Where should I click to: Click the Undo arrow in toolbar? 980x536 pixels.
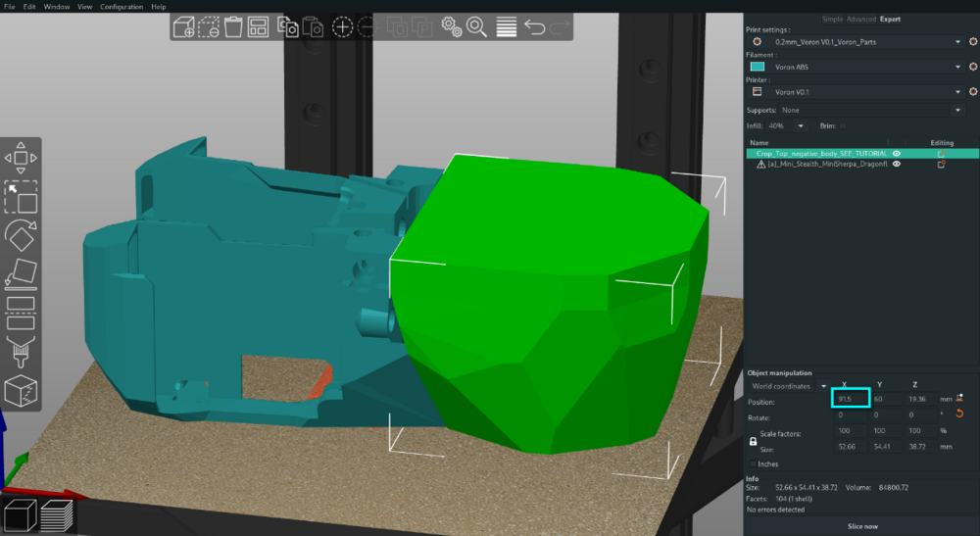coord(534,26)
